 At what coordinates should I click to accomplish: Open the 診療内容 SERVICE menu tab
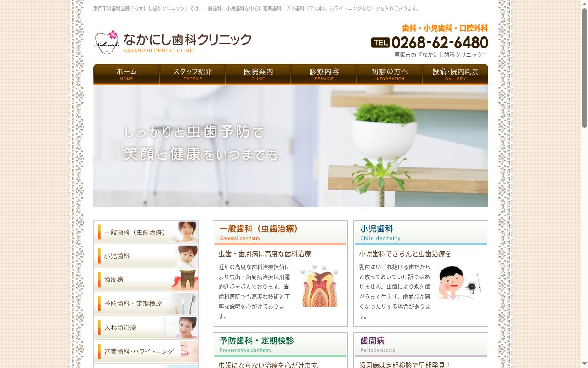click(x=324, y=74)
